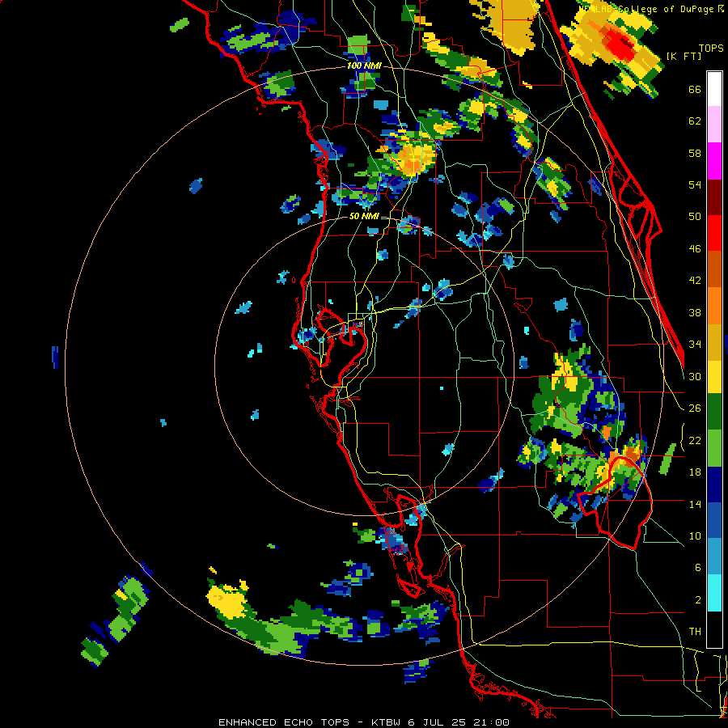This screenshot has width=728, height=728.
Task: Select the cyan legend swatch
Action: 714,593
